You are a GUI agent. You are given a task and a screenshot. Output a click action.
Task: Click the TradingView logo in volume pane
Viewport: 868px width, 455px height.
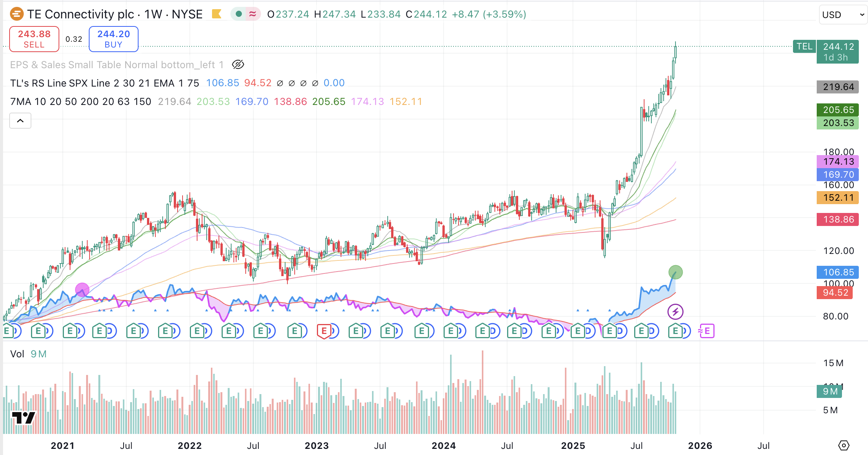(24, 417)
